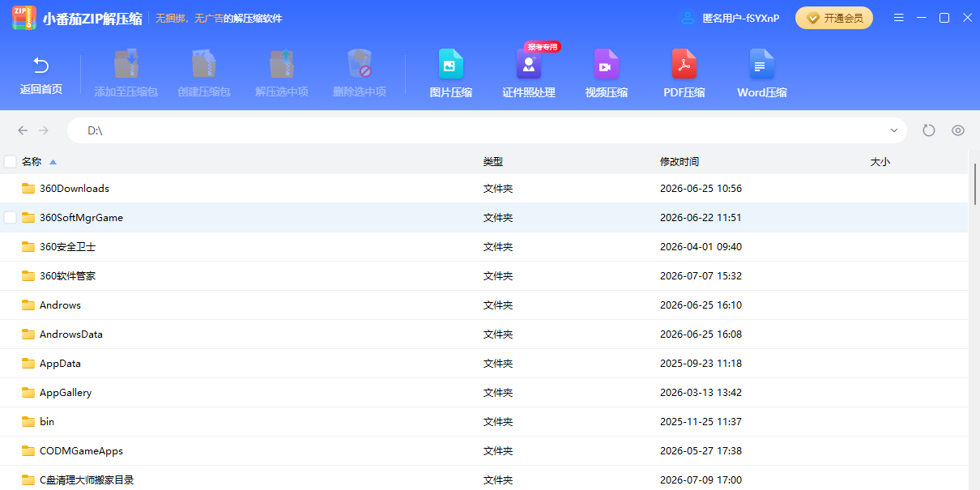Click date 2026-06-25 10:56
This screenshot has height=490, width=980.
701,189
